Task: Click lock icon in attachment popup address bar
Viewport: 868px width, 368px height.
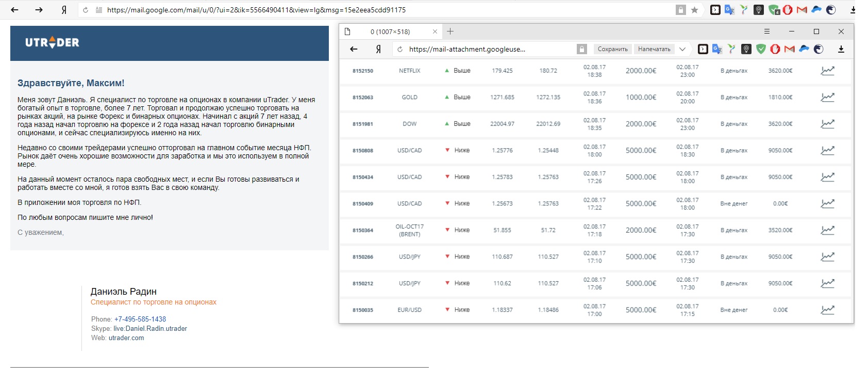Action: 582,49
